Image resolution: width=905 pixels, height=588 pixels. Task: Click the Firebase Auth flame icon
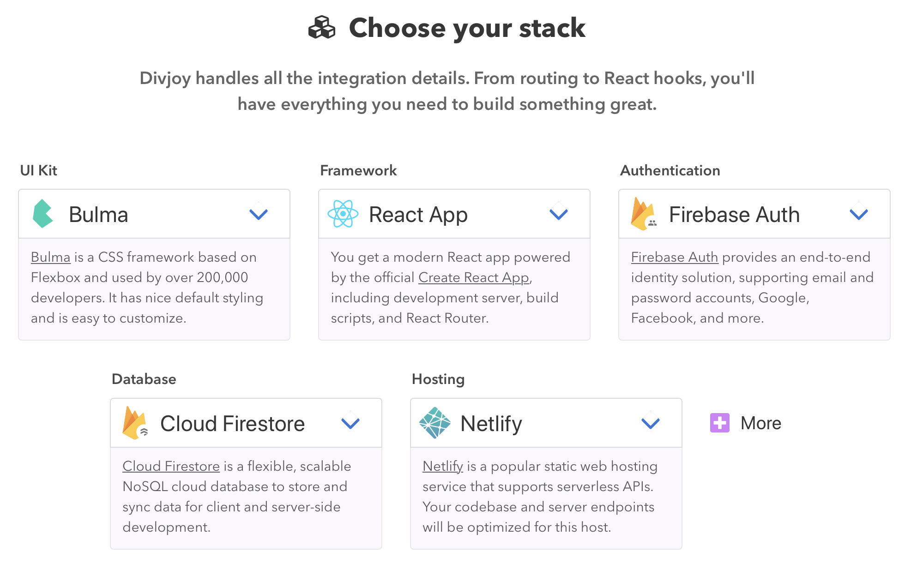click(644, 214)
